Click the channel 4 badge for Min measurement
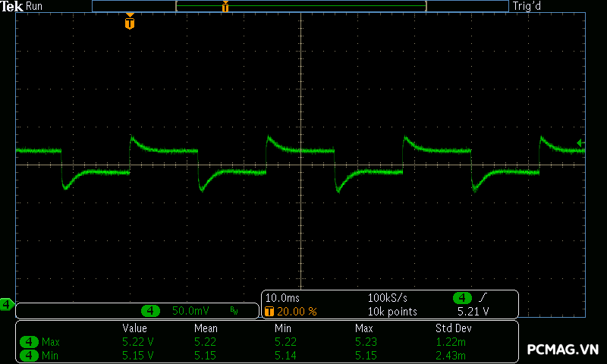The height and width of the screenshot is (364, 607). point(29,355)
